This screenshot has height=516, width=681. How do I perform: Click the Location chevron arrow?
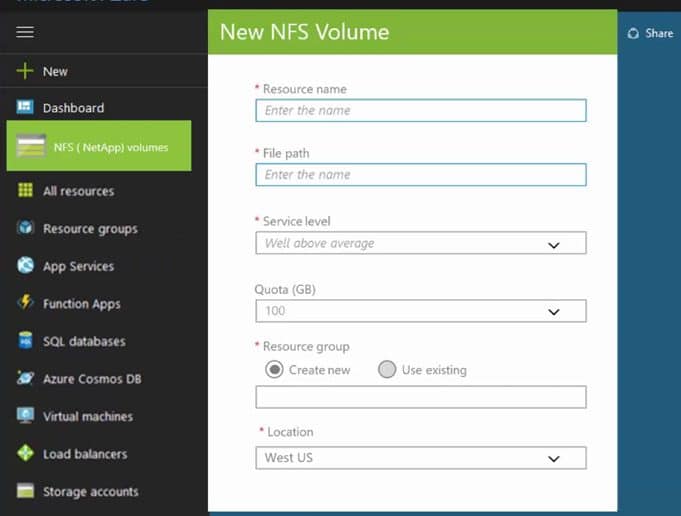tap(554, 459)
